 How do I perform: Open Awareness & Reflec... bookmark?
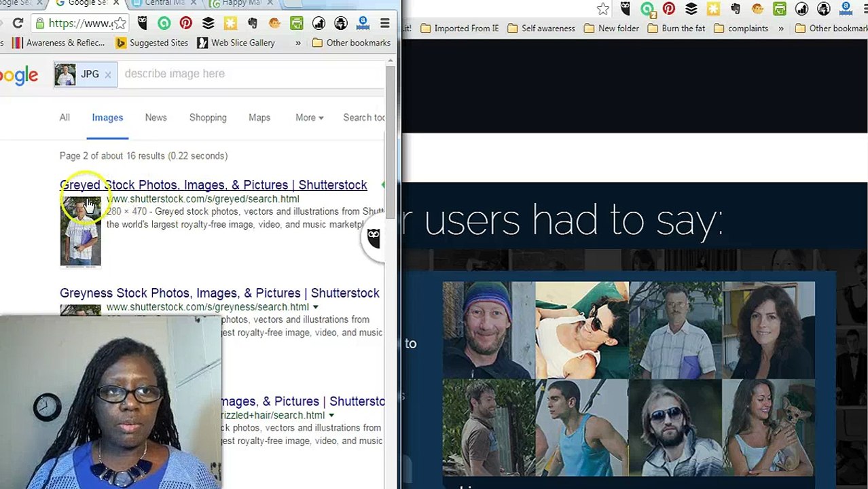[x=58, y=43]
